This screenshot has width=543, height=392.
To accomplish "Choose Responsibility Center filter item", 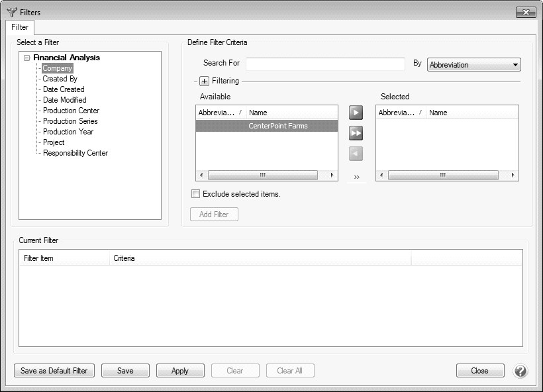I will click(75, 153).
